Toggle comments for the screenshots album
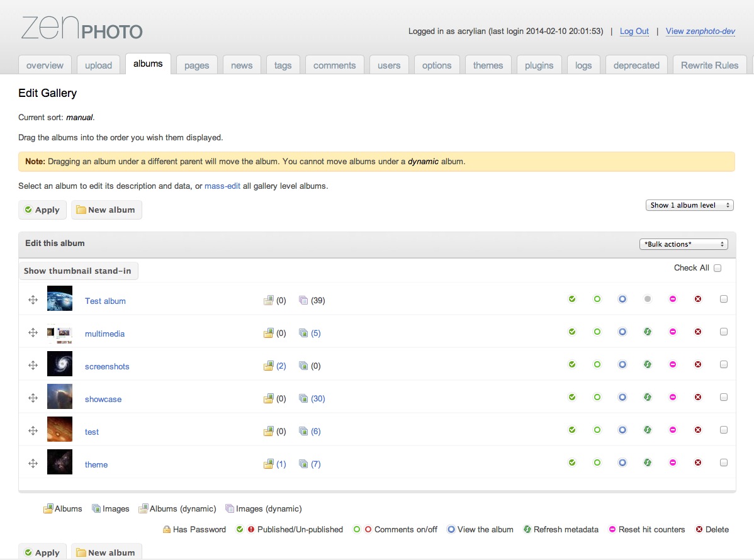754x560 pixels. pos(597,364)
